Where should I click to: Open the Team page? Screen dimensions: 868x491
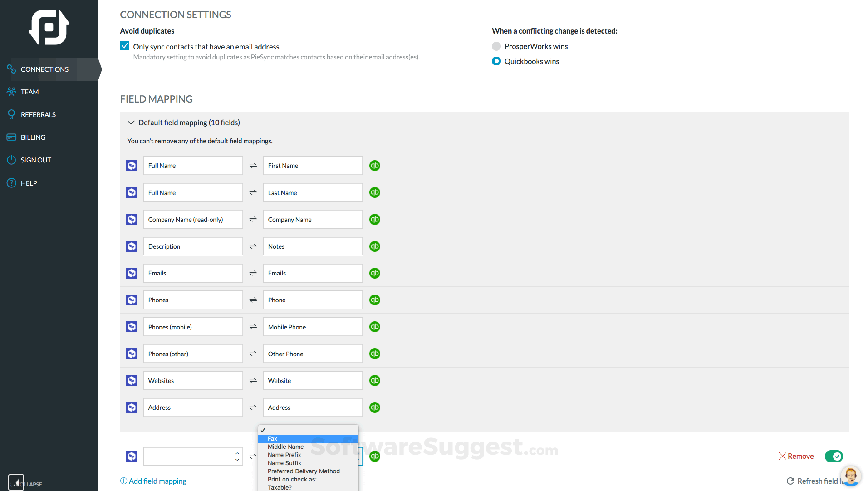29,92
